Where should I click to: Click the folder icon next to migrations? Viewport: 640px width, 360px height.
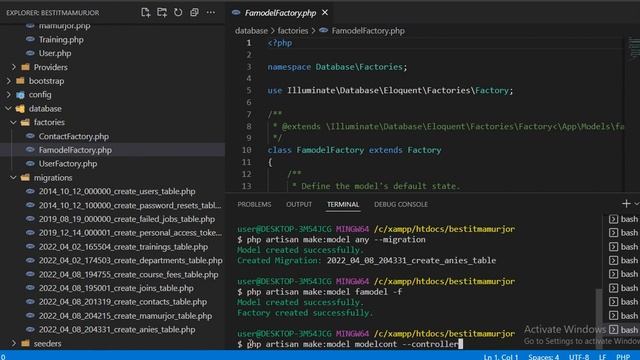point(25,178)
